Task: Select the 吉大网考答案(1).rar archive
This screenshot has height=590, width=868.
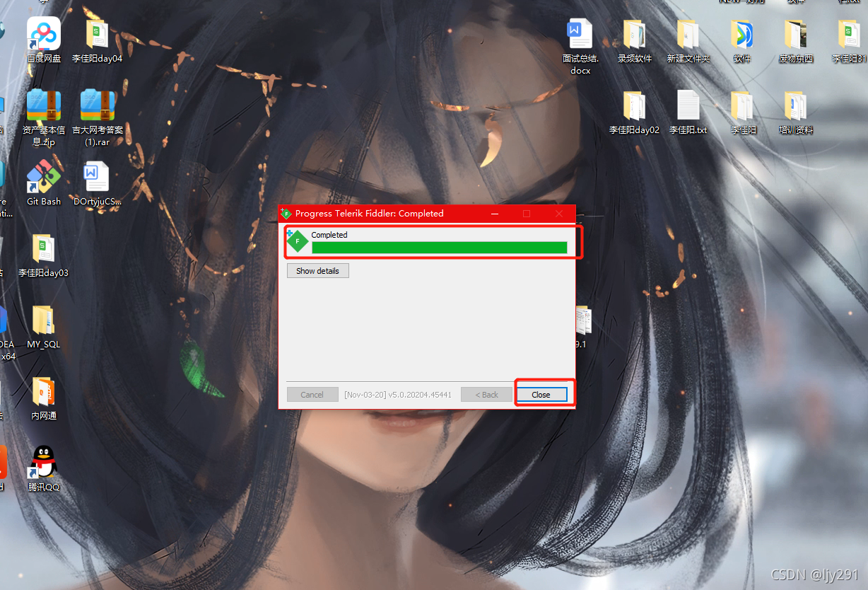Action: 98,117
